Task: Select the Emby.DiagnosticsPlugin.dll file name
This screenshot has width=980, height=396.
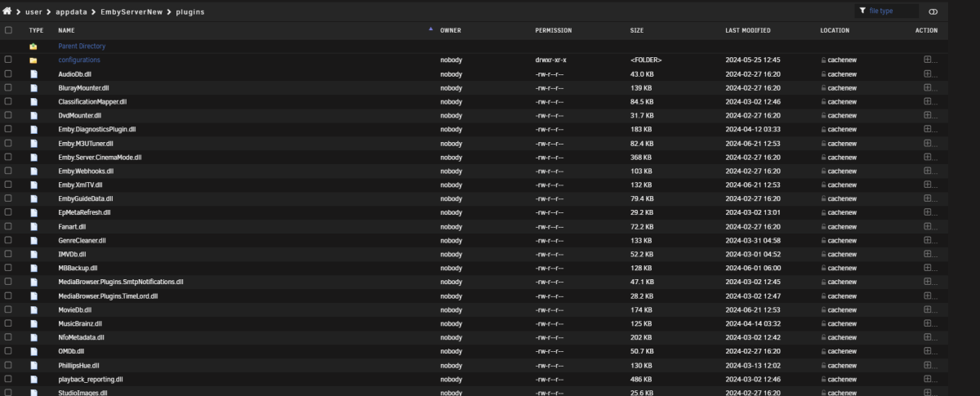Action: tap(97, 130)
